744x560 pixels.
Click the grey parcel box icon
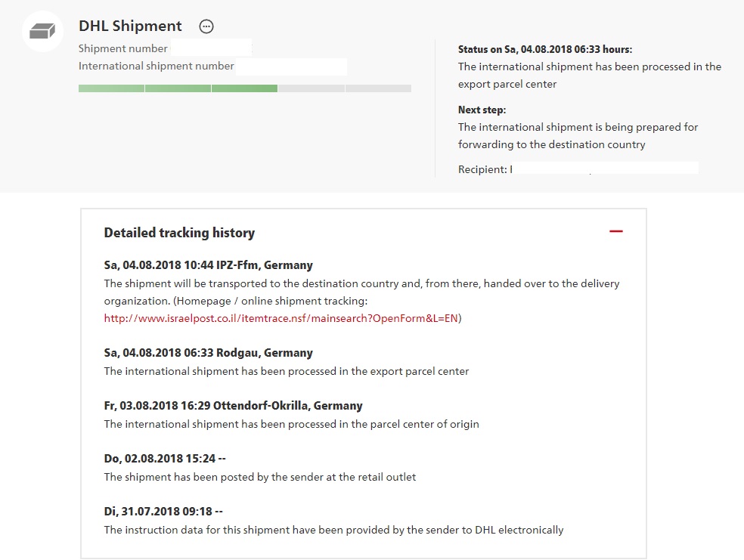click(43, 32)
